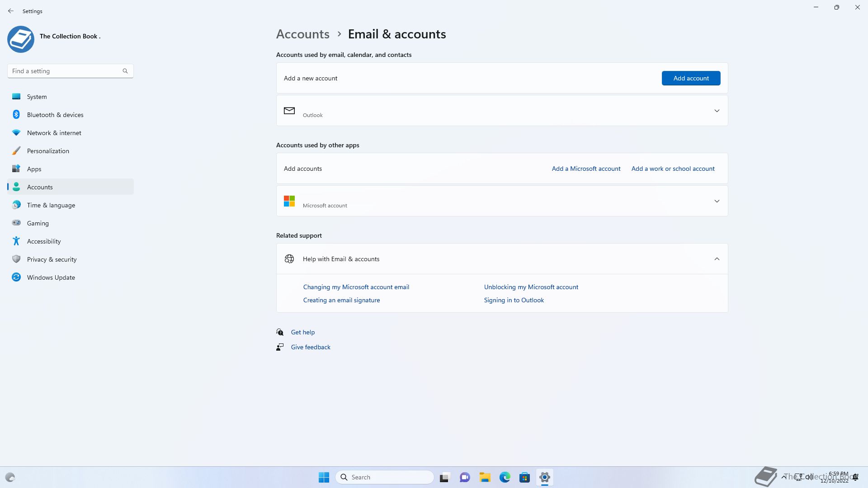Viewport: 868px width, 488px height.
Task: Launch File Explorer from the taskbar
Action: [x=485, y=477]
